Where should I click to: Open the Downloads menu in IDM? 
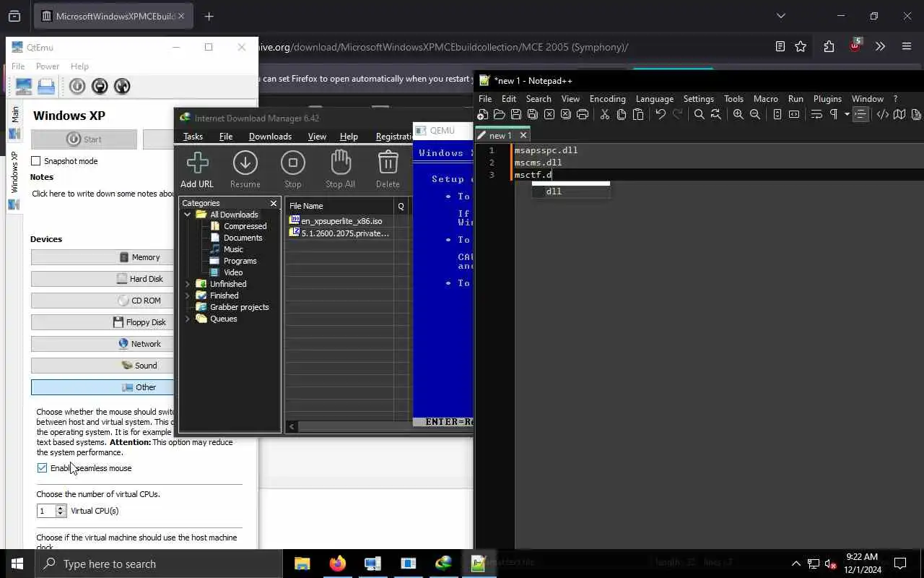pyautogui.click(x=270, y=137)
